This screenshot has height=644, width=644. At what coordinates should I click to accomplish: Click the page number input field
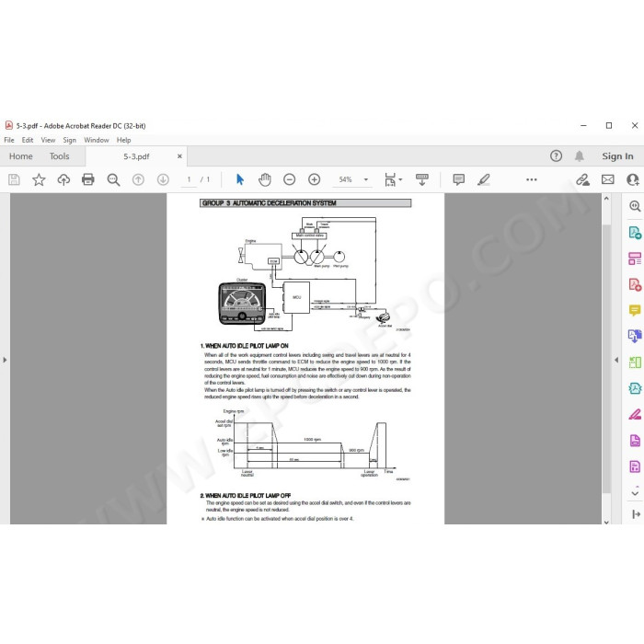[x=189, y=179]
